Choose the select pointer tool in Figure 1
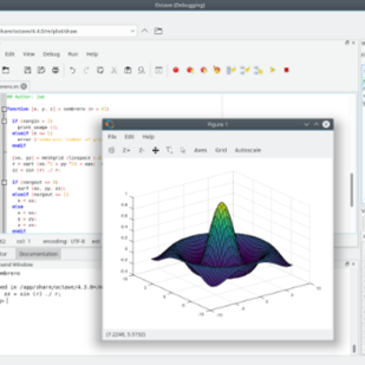Viewport: 365px width, 365px height. (183, 150)
